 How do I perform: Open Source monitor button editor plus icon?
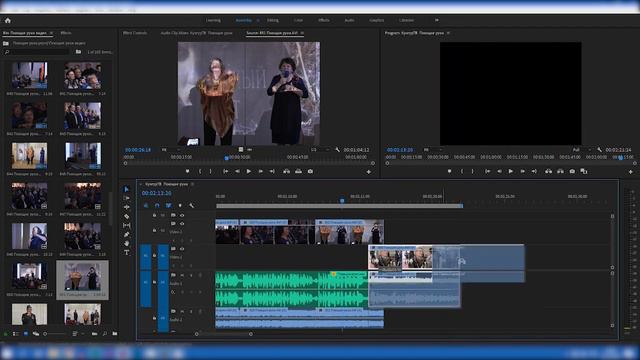pos(369,172)
